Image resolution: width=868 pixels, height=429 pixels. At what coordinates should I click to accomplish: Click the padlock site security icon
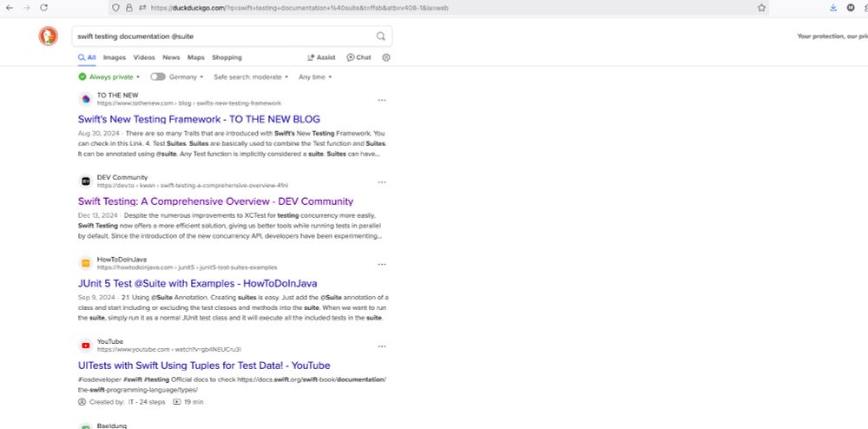[129, 8]
